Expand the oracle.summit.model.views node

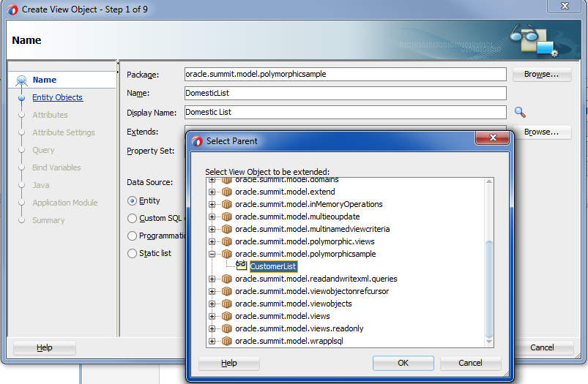pos(212,316)
